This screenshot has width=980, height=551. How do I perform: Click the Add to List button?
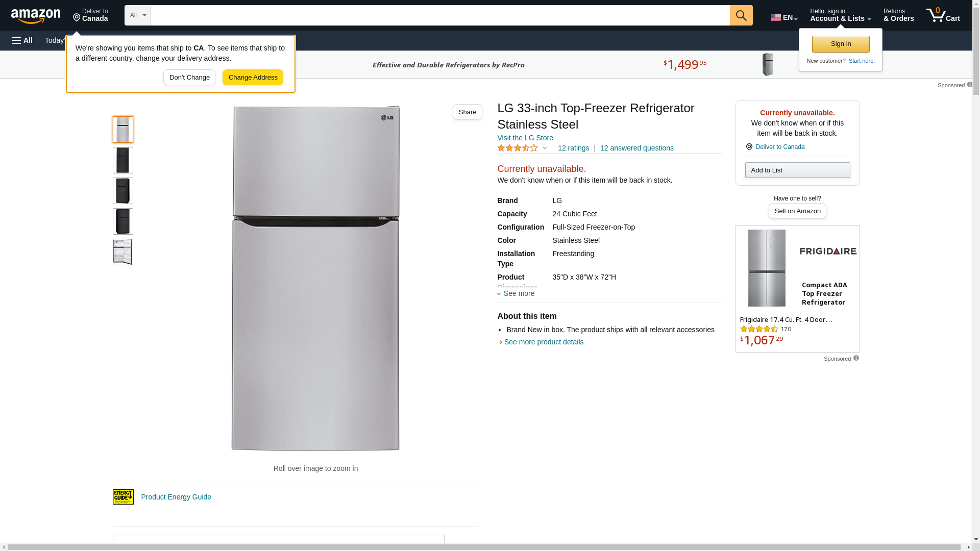tap(797, 170)
